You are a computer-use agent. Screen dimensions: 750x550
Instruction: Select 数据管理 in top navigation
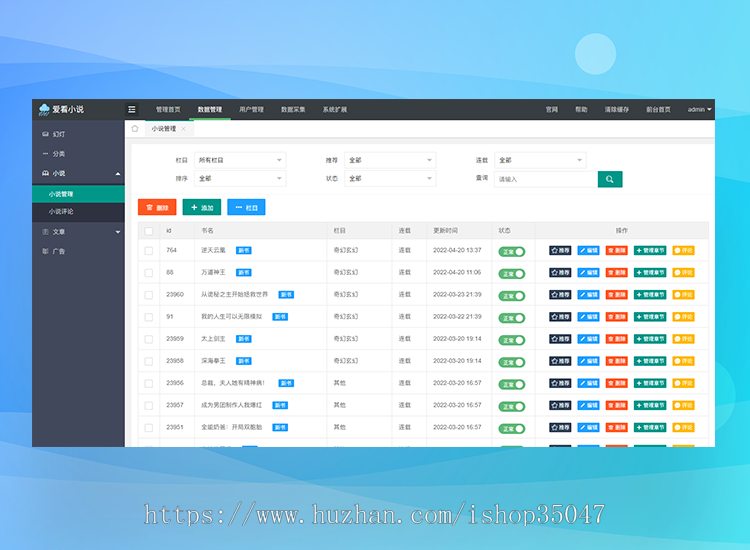(x=210, y=110)
